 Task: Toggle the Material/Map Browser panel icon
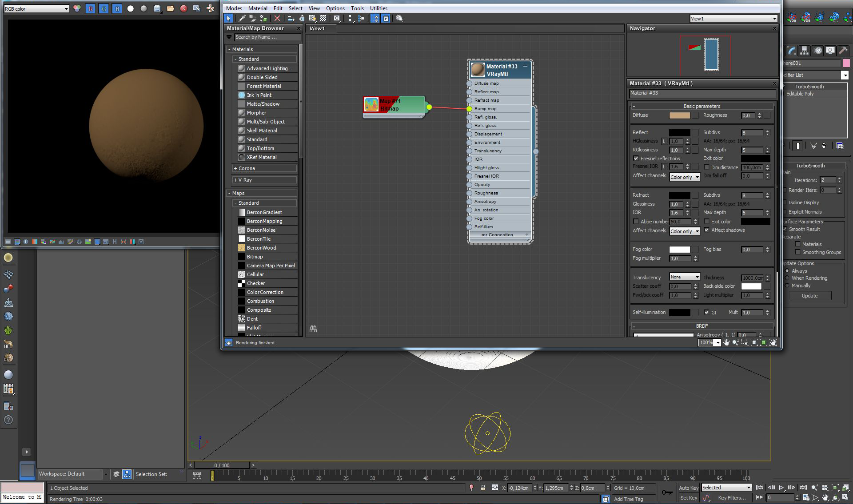click(x=375, y=18)
